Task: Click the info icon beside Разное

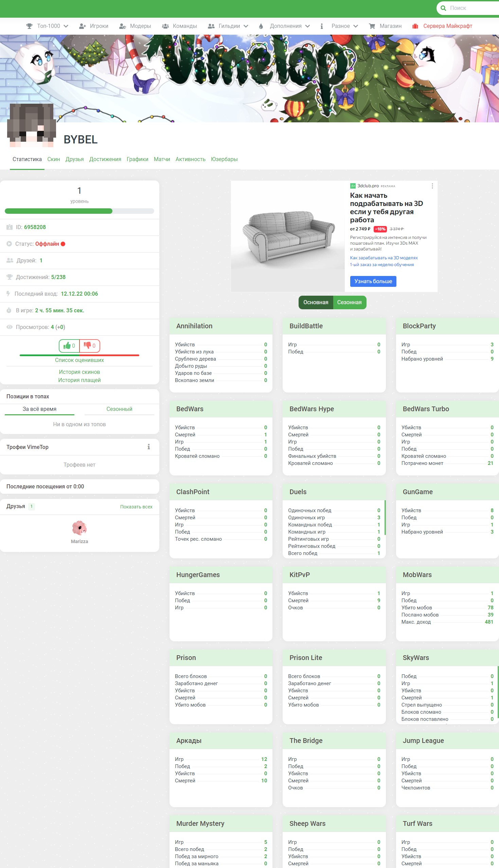Action: (321, 26)
